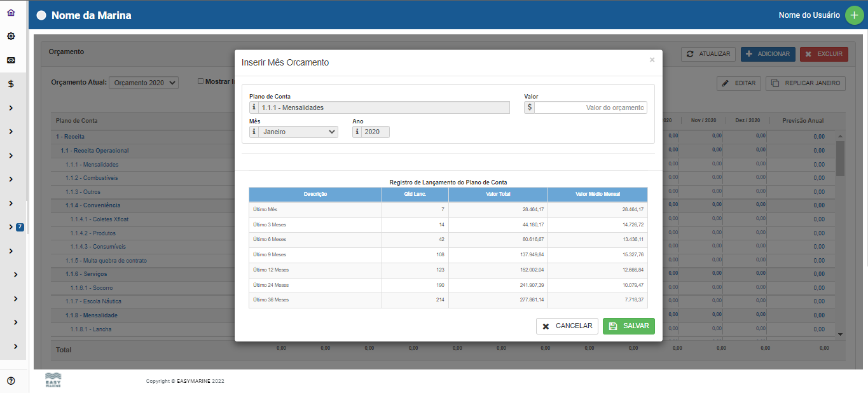Viewport: 868px width, 393px height.
Task: Click the CANCELAR button
Action: [x=567, y=326]
